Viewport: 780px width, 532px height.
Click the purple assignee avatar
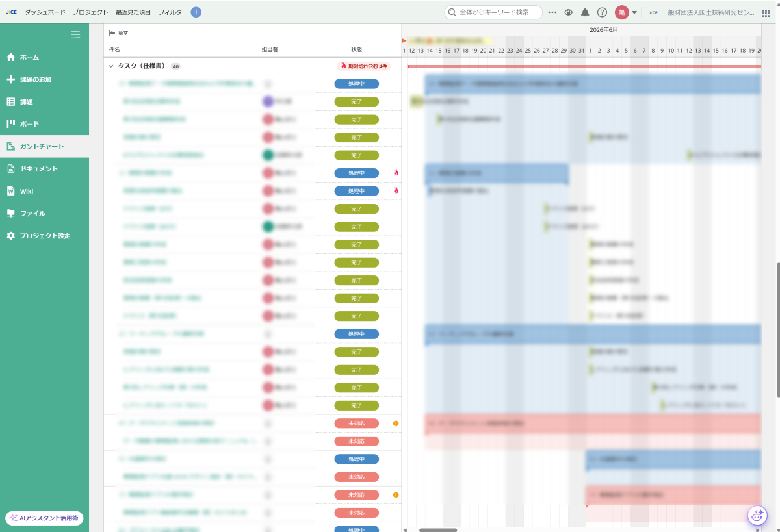268,102
